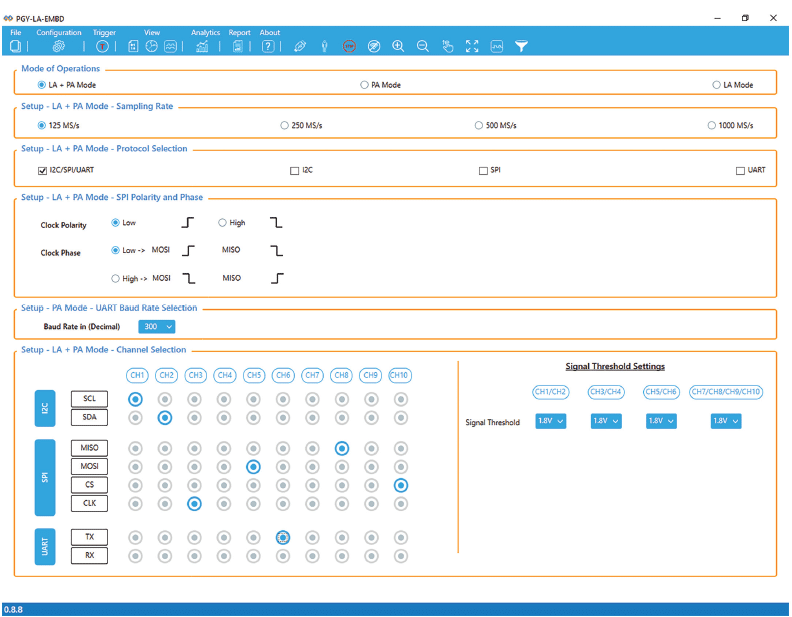This screenshot has height=617, width=792.
Task: Open the Analytics menu
Action: click(205, 32)
